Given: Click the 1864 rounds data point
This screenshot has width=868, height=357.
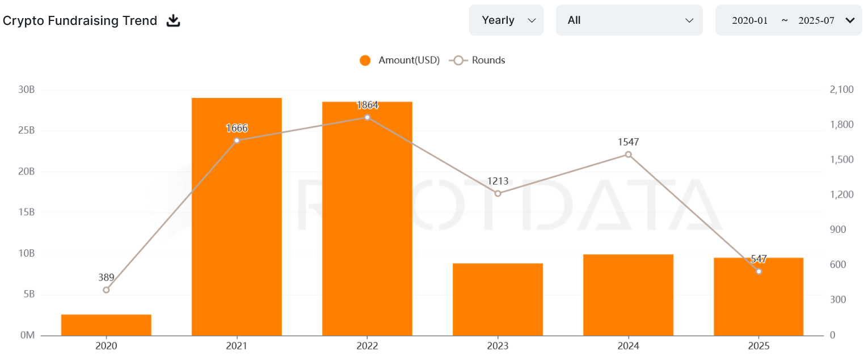Looking at the screenshot, I should (x=367, y=118).
